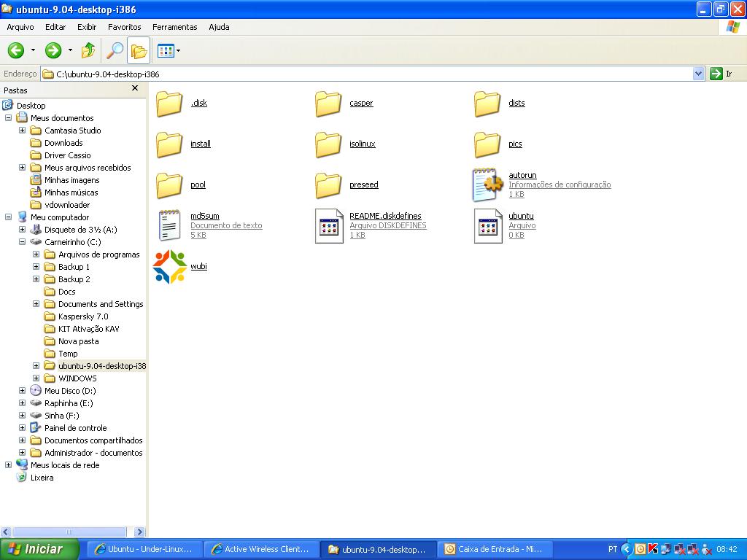Click folder tree scroll left arrow
747x560 pixels.
pyautogui.click(x=6, y=532)
